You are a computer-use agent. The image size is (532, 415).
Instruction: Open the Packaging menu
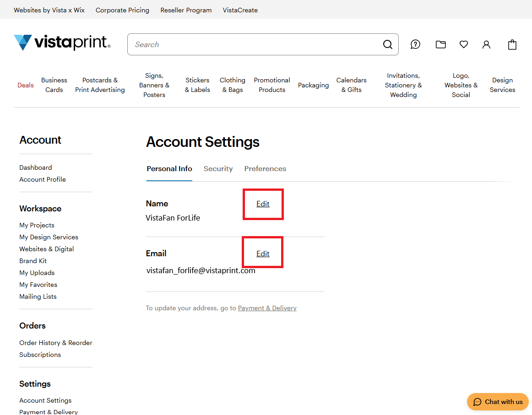point(314,85)
